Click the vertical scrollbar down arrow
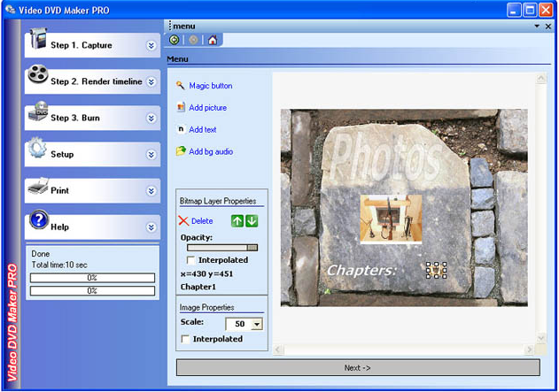The width and height of the screenshot is (559, 392). 540,338
